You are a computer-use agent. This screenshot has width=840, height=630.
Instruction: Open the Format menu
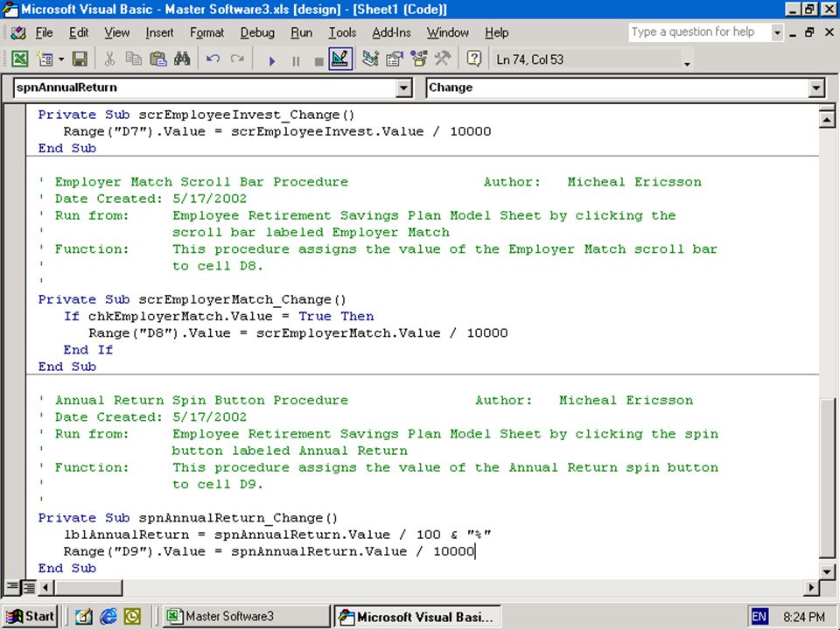point(206,32)
